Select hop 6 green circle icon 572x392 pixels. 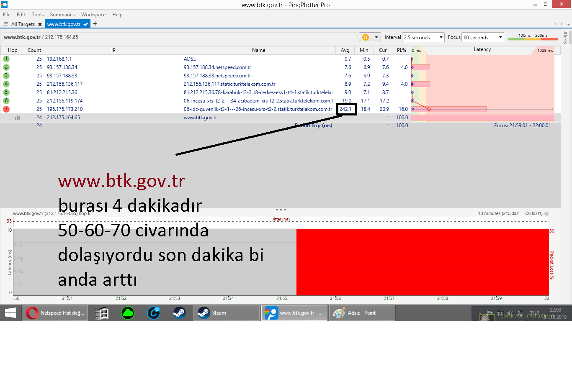(x=6, y=101)
